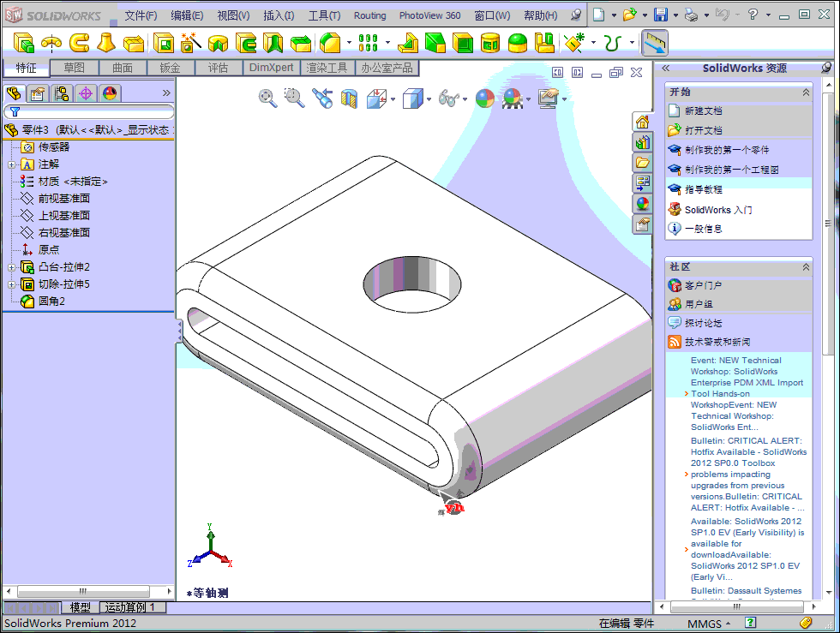Click the 打开文档 link
This screenshot has height=633, width=840.
[x=703, y=131]
